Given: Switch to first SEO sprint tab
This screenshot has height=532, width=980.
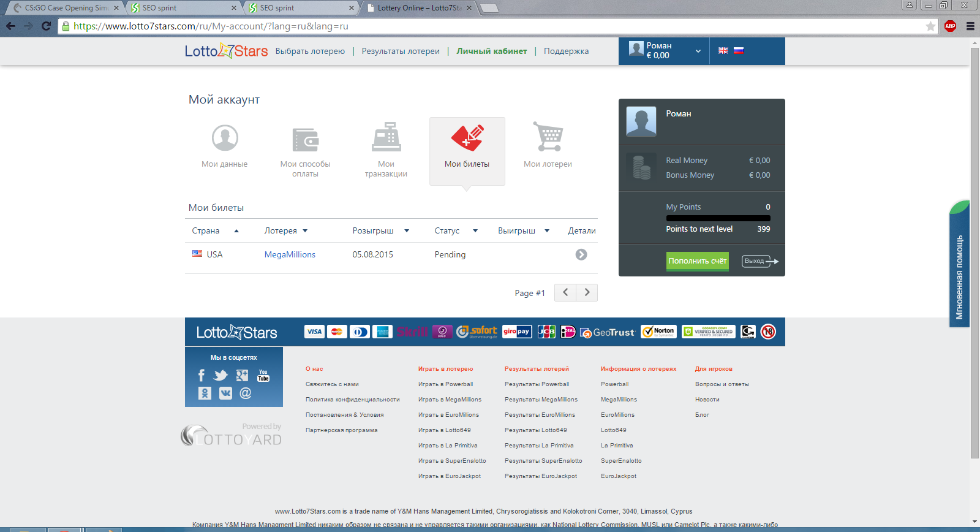Looking at the screenshot, I should pos(183,8).
